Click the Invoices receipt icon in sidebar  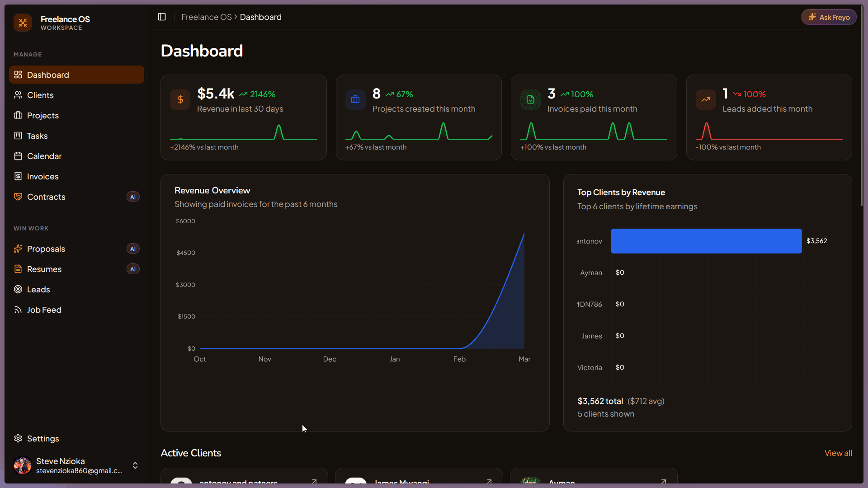coord(18,176)
